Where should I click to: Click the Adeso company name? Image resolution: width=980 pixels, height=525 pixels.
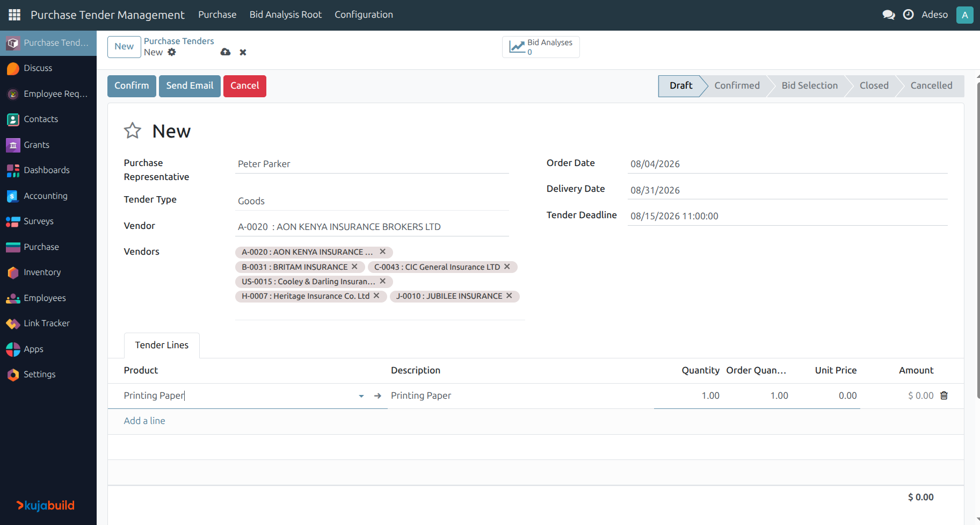pos(935,15)
